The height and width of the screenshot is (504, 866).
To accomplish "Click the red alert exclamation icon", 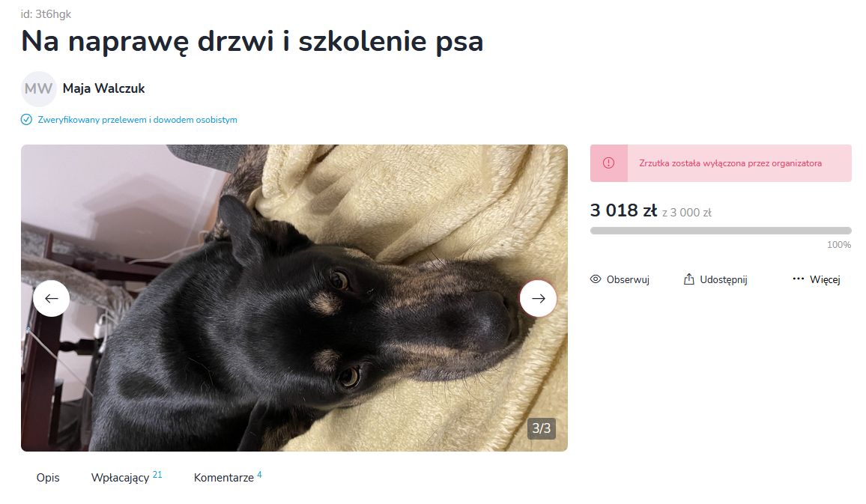I will pos(608,163).
